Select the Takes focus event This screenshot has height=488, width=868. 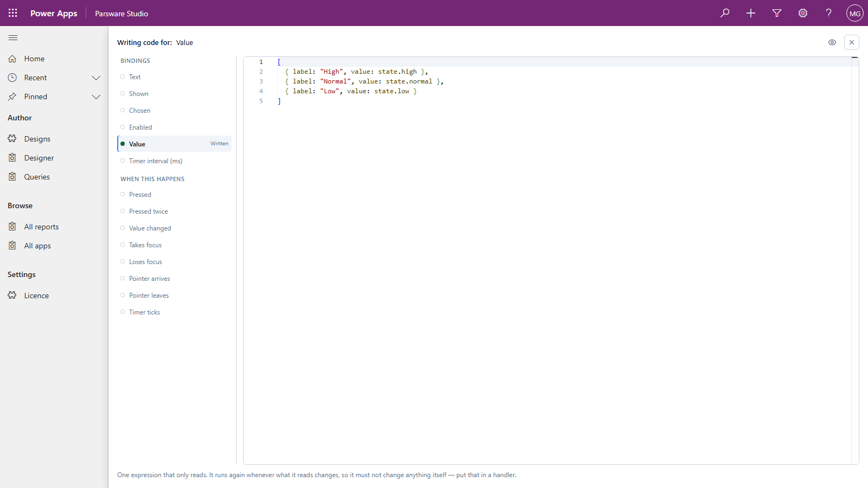point(174,245)
